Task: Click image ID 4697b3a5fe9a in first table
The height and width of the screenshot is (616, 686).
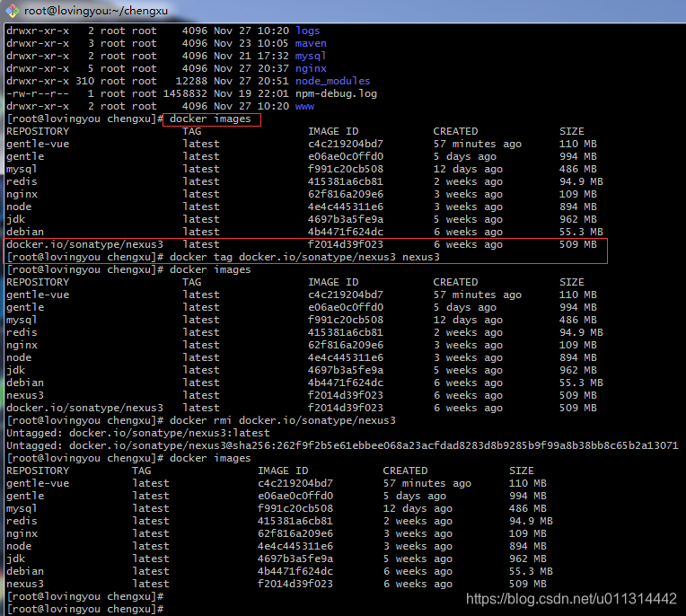Action: [x=346, y=219]
